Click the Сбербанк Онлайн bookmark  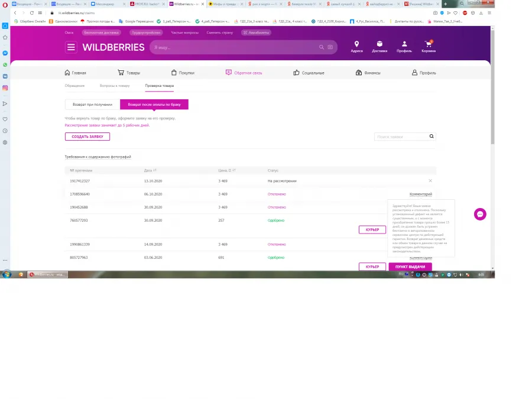pyautogui.click(x=30, y=21)
